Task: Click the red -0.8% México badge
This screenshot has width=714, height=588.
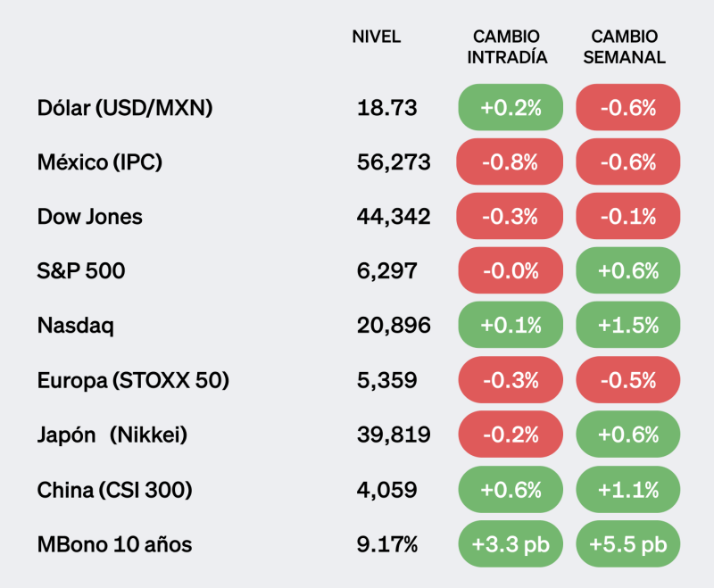Action: (x=511, y=162)
